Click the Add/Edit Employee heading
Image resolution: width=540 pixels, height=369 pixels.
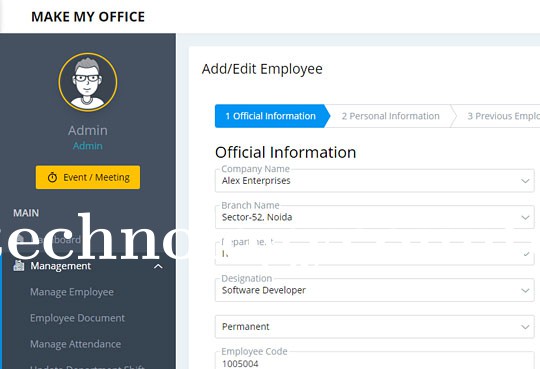pos(262,69)
